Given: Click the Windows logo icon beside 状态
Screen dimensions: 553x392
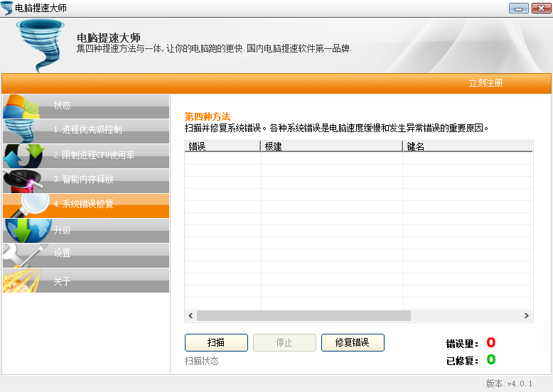Looking at the screenshot, I should [23, 107].
